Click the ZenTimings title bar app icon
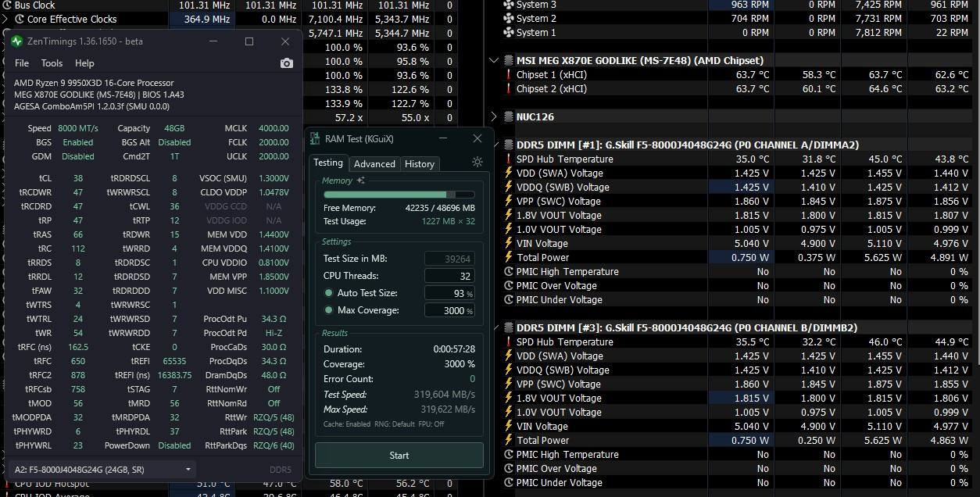980x497 pixels. pos(17,41)
